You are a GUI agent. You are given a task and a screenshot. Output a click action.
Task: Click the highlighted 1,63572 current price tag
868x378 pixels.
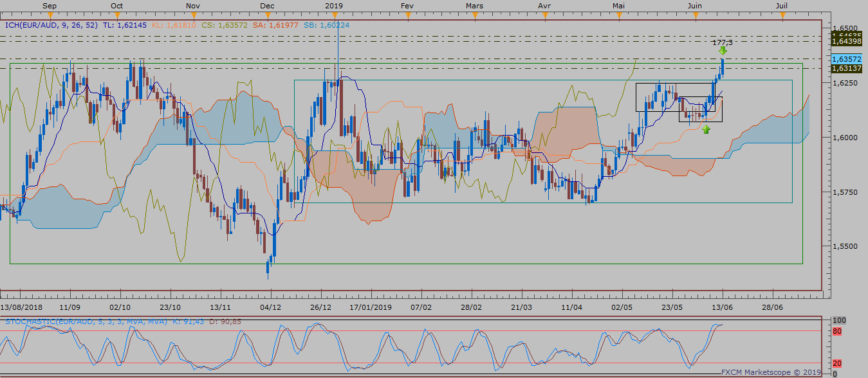click(x=847, y=59)
